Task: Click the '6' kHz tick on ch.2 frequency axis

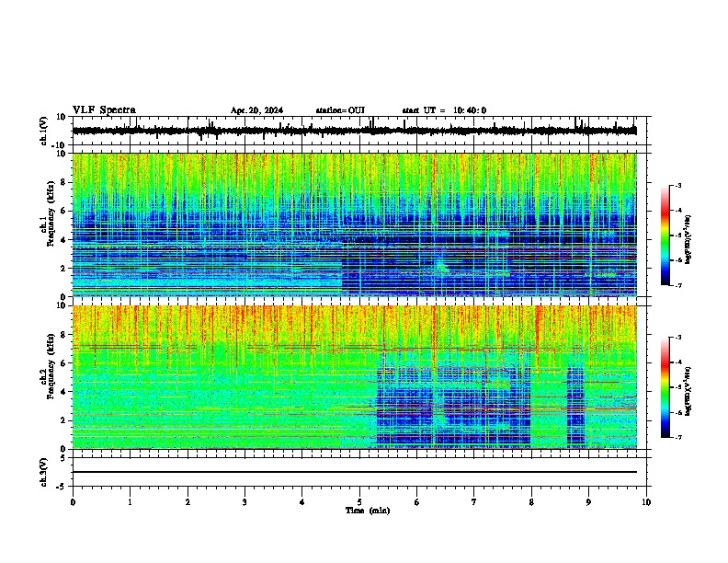Action: tap(63, 362)
